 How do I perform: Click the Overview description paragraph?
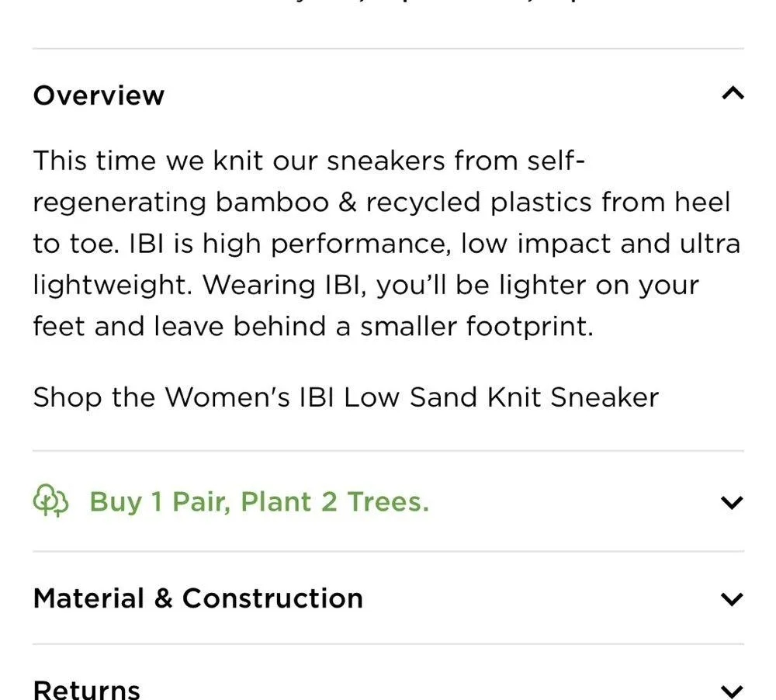(386, 244)
